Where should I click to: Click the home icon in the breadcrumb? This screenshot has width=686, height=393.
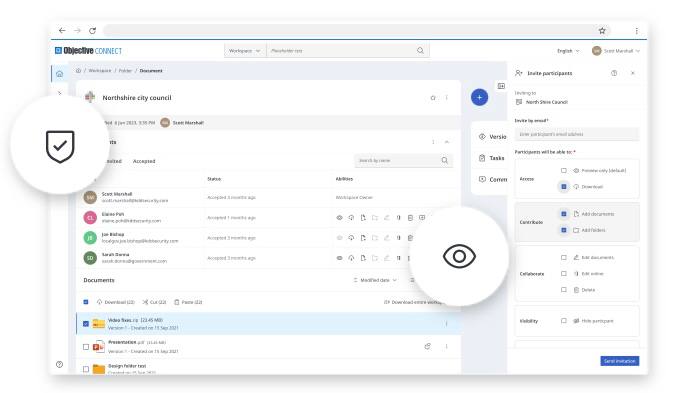click(78, 70)
